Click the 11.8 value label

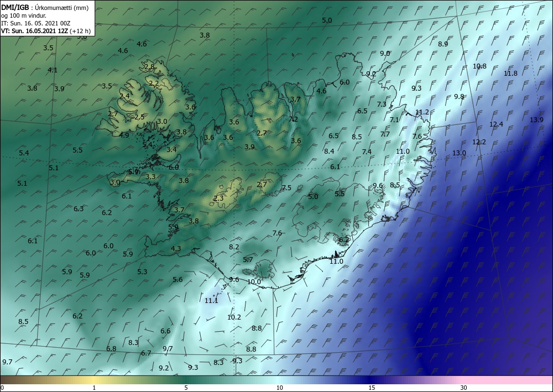point(510,74)
